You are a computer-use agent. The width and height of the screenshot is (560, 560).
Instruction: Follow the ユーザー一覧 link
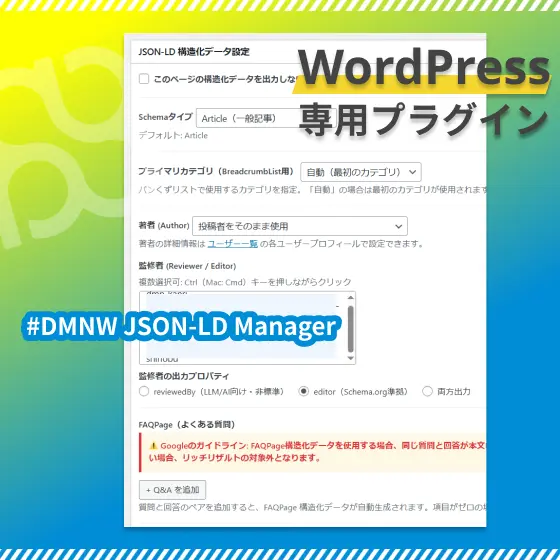232,244
